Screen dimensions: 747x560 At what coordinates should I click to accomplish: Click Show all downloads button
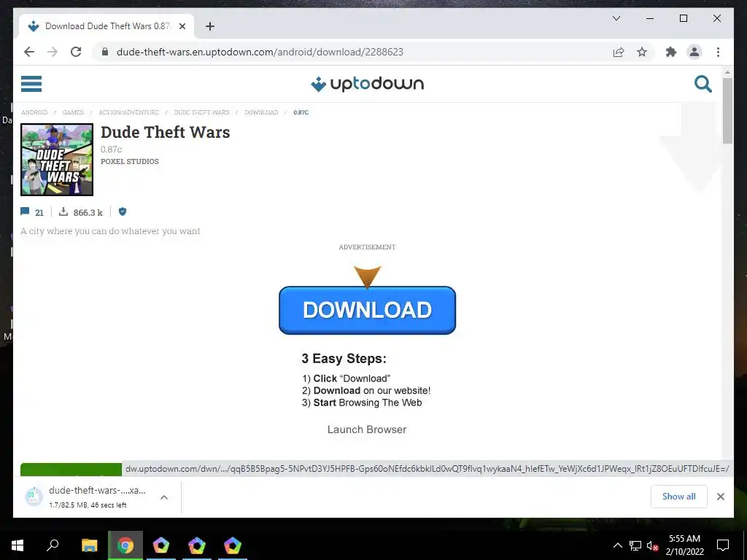click(679, 497)
